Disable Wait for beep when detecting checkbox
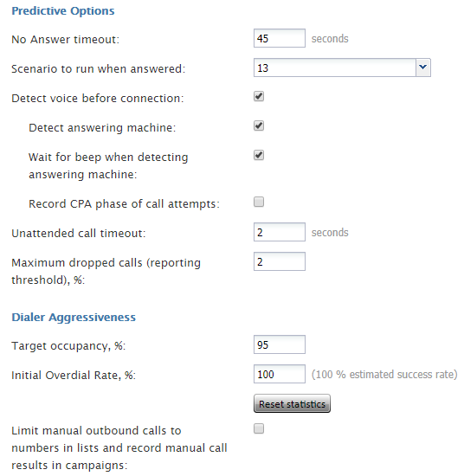Image resolution: width=464 pixels, height=476 pixels. 259,155
